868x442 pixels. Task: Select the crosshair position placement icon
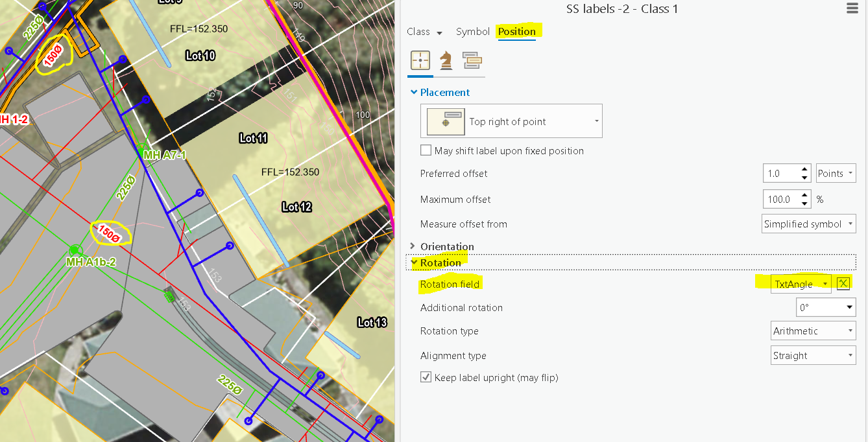[x=420, y=60]
